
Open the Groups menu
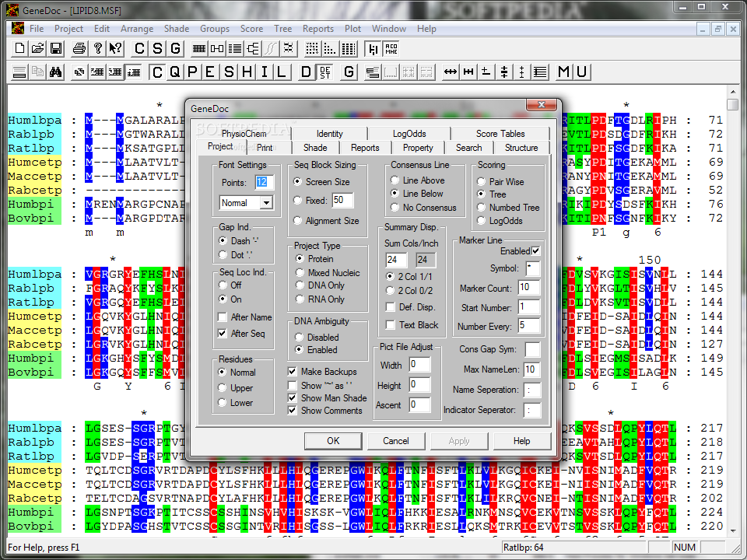(x=215, y=29)
